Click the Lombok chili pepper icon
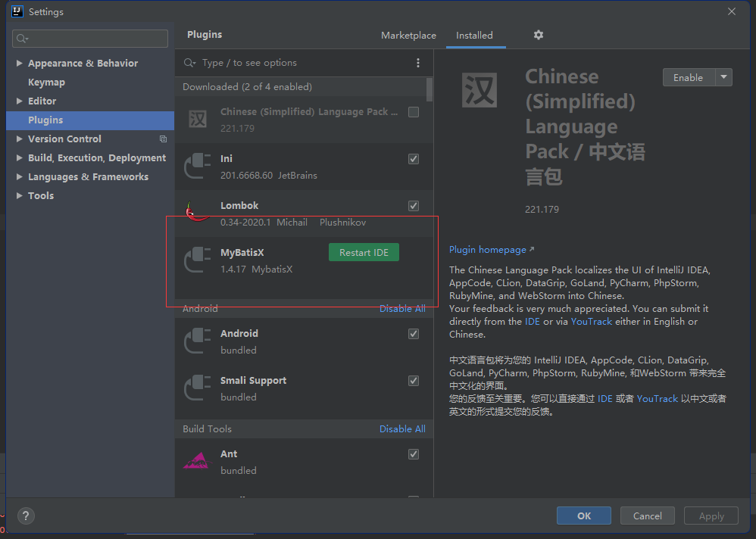The height and width of the screenshot is (539, 756). (196, 211)
